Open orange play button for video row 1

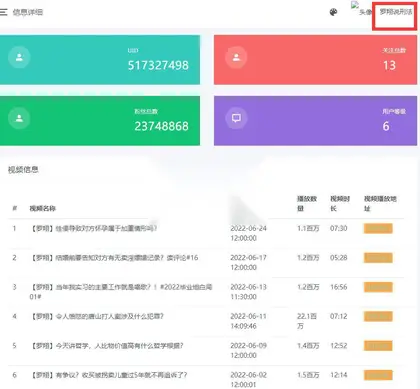(x=378, y=228)
